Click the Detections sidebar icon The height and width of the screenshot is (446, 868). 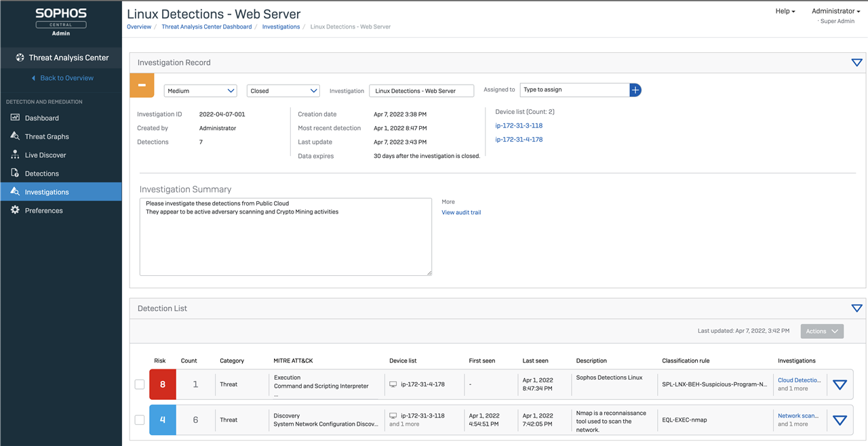(15, 174)
